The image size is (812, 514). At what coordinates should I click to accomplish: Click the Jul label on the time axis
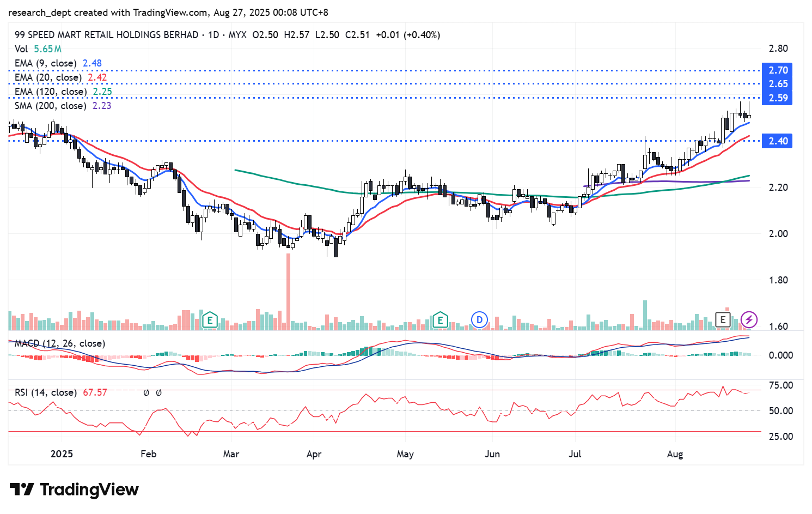(x=575, y=454)
